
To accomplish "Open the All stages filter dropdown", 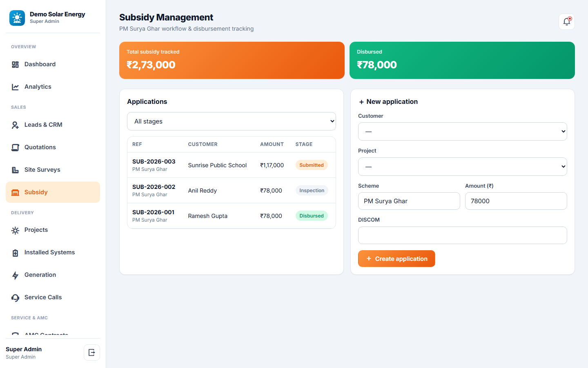I will pos(232,121).
